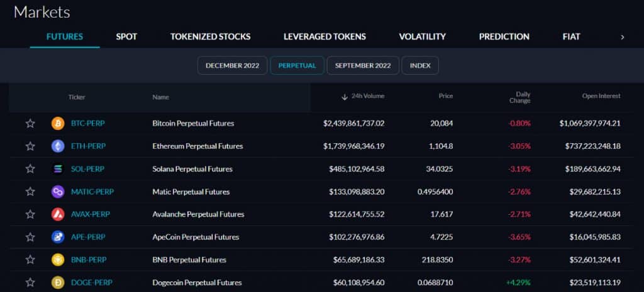Favorite BTC-PERP with the star

30,124
